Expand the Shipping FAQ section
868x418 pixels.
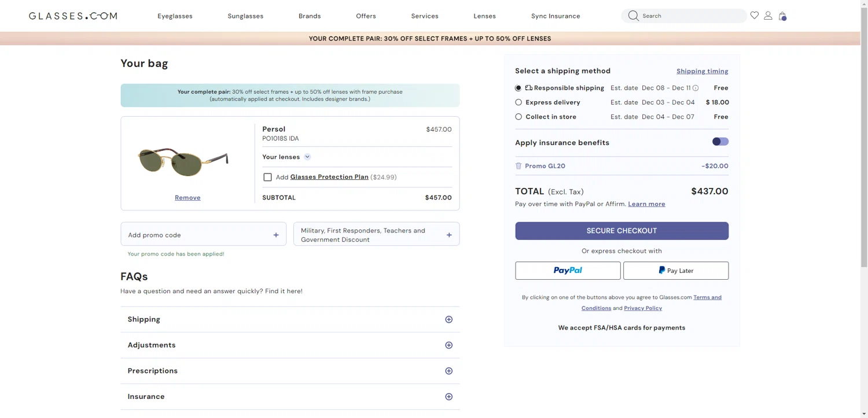(x=448, y=320)
